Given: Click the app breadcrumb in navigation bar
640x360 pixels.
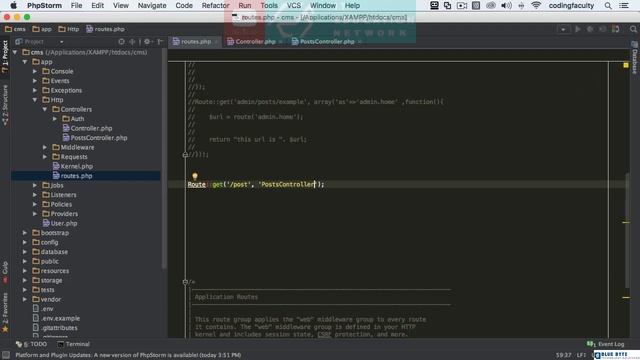Looking at the screenshot, I should point(42,29).
